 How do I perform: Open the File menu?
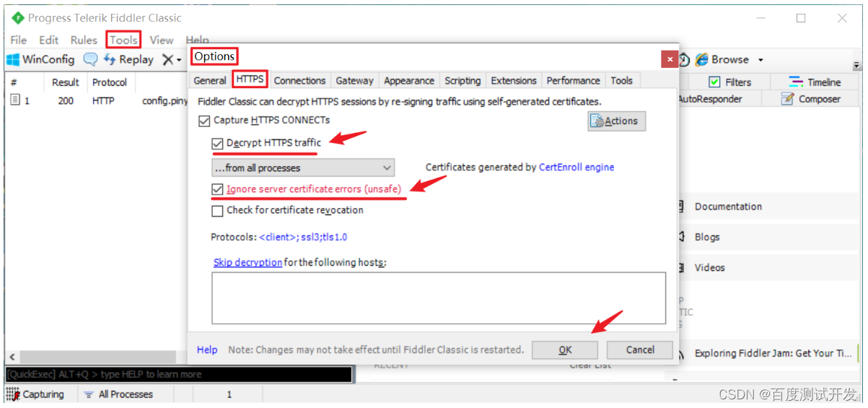click(19, 40)
